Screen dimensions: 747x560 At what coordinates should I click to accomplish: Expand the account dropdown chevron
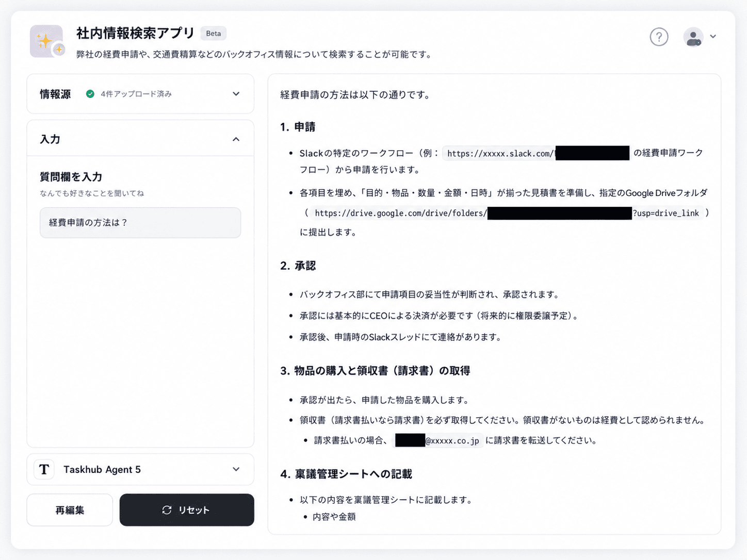pyautogui.click(x=713, y=37)
